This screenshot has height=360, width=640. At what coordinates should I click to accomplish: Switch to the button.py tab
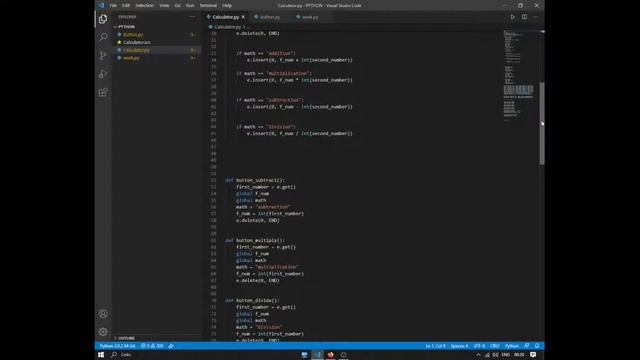[x=270, y=17]
